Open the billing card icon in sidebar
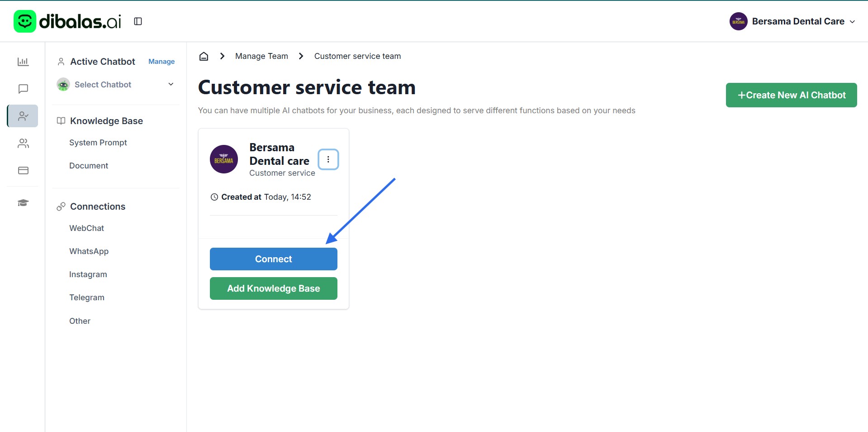 (23, 171)
